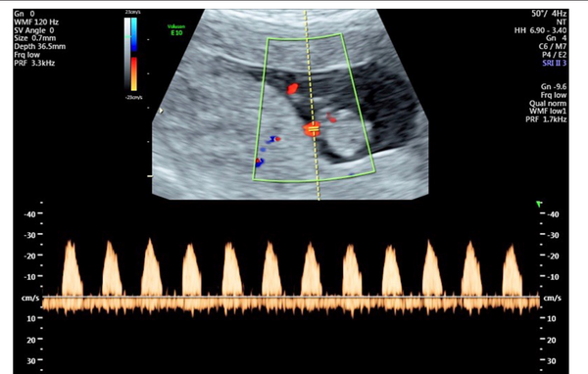Click the green arrow above right velocity scale

click(x=539, y=205)
